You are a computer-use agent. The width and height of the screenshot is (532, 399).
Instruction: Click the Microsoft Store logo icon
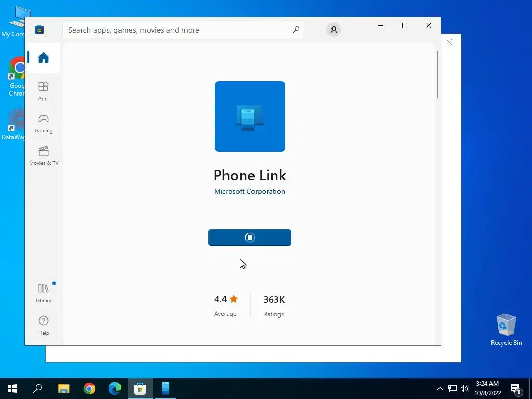click(x=39, y=30)
